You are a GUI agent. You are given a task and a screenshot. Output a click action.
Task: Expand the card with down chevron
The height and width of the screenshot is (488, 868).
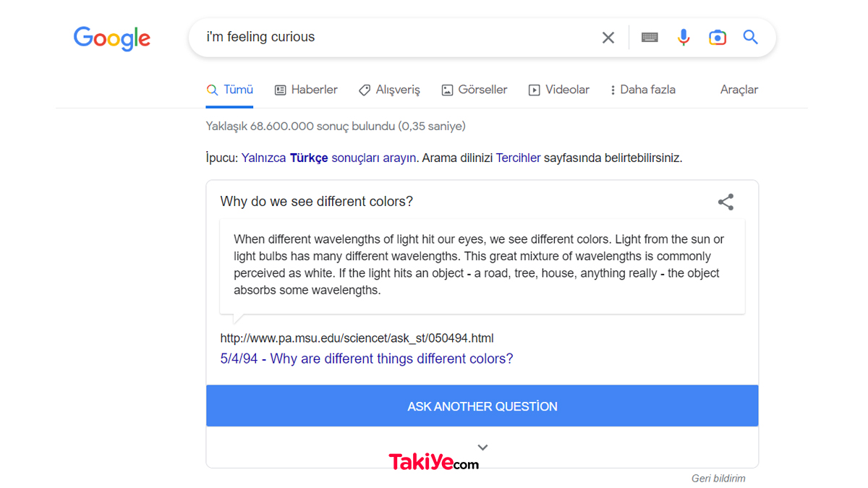(482, 448)
